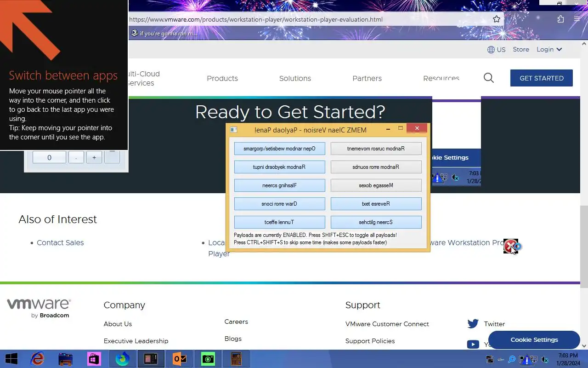Open the taskbar clock showing 7:03 PM

[x=567, y=359]
